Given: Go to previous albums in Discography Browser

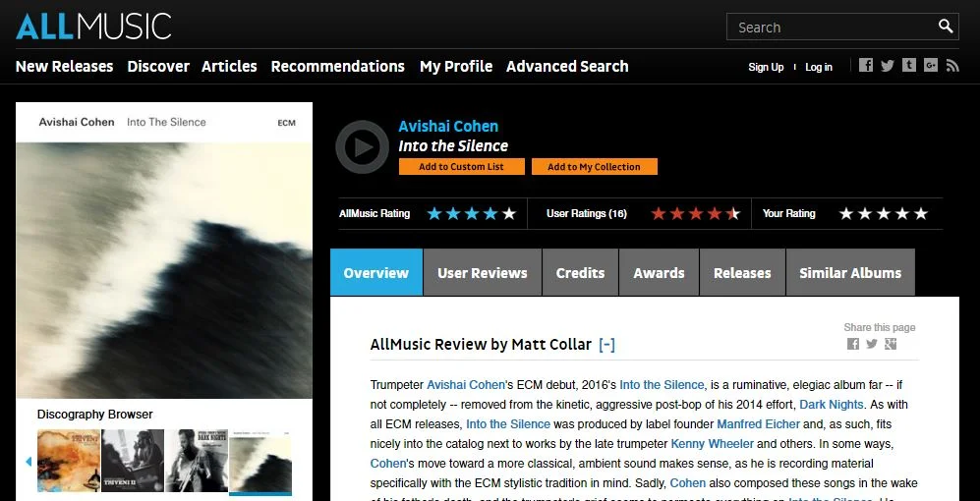Looking at the screenshot, I should tap(29, 462).
